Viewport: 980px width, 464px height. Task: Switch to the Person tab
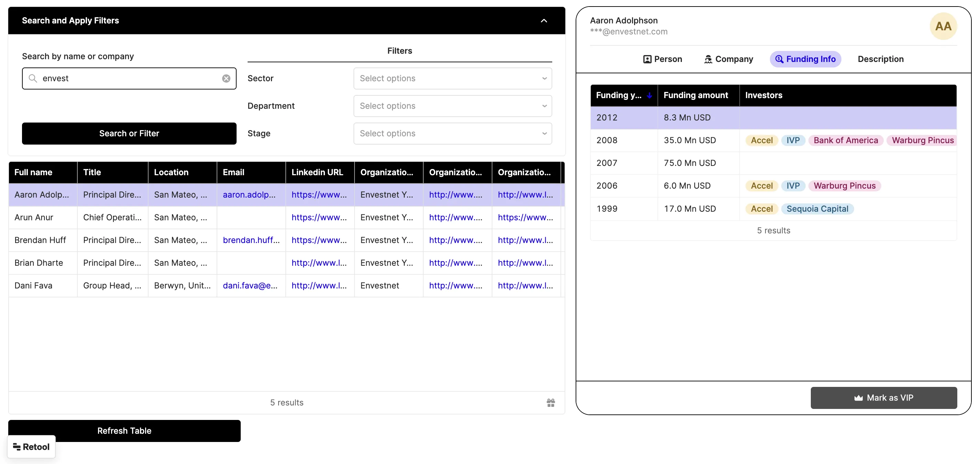[662, 59]
